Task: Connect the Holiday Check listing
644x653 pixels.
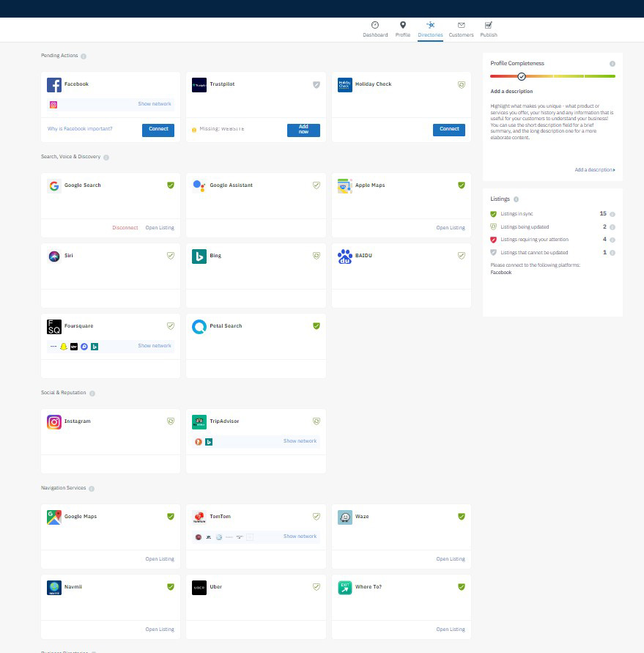Action: coord(449,130)
